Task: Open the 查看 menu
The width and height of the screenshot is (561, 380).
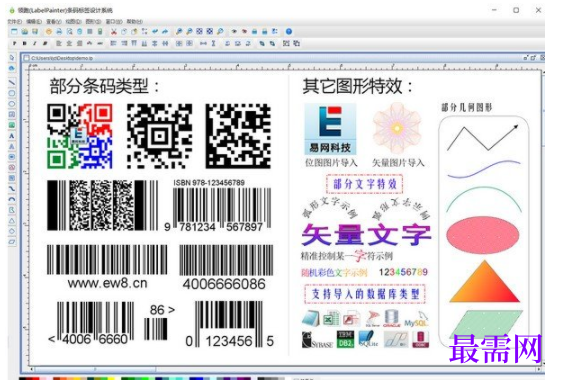Action: coord(54,21)
